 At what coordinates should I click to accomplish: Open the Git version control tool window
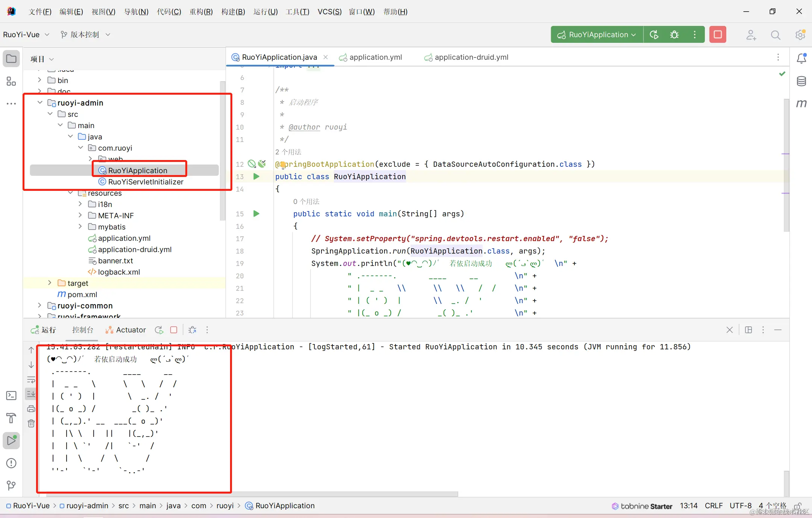(11, 485)
